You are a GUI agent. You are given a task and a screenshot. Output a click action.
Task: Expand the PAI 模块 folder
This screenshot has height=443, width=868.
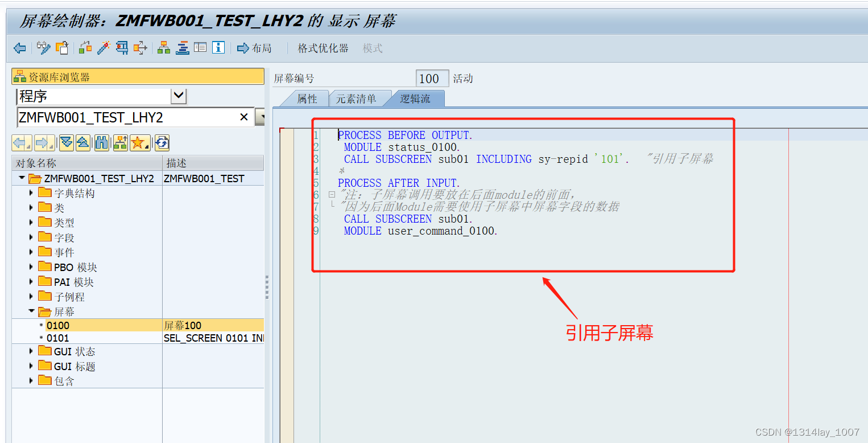31,282
